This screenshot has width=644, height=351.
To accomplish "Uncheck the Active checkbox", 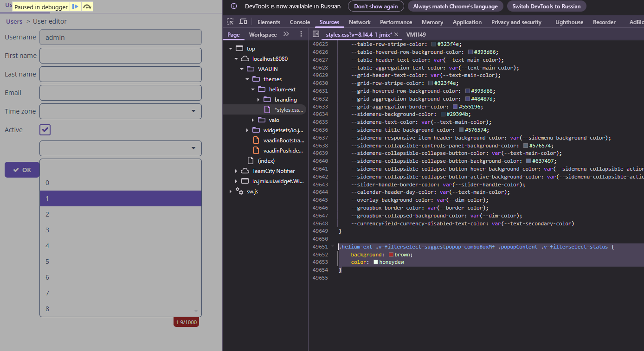I will coord(45,130).
